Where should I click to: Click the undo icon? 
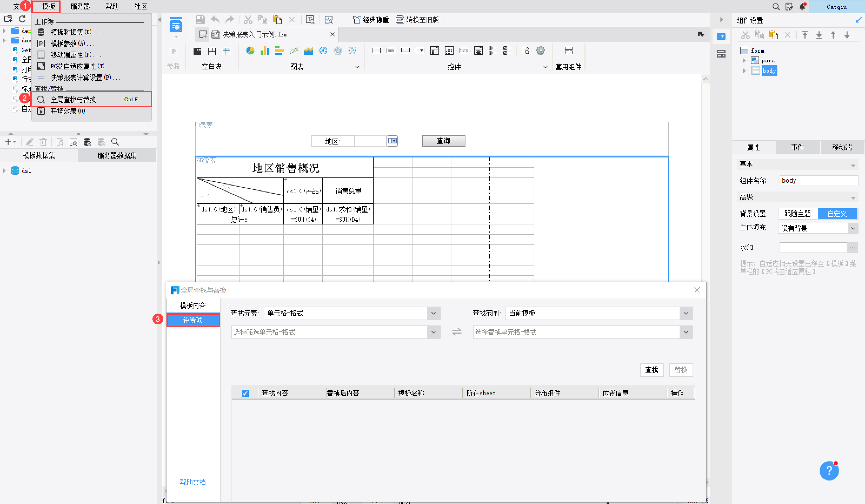(215, 19)
